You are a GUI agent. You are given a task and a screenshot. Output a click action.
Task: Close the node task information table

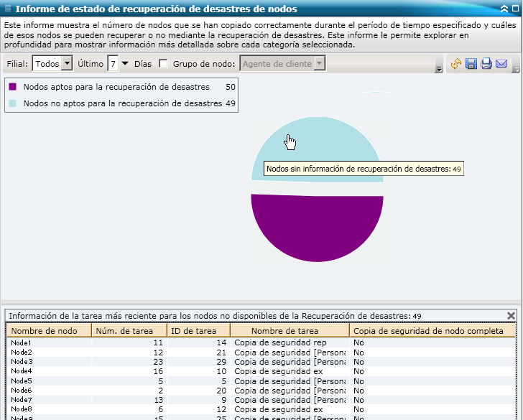tap(512, 315)
